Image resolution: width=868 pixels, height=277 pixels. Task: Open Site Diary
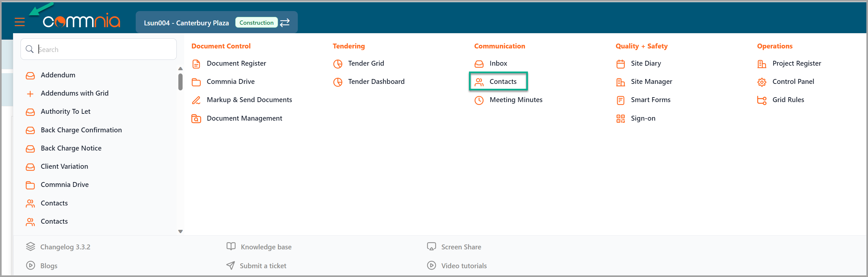(646, 63)
